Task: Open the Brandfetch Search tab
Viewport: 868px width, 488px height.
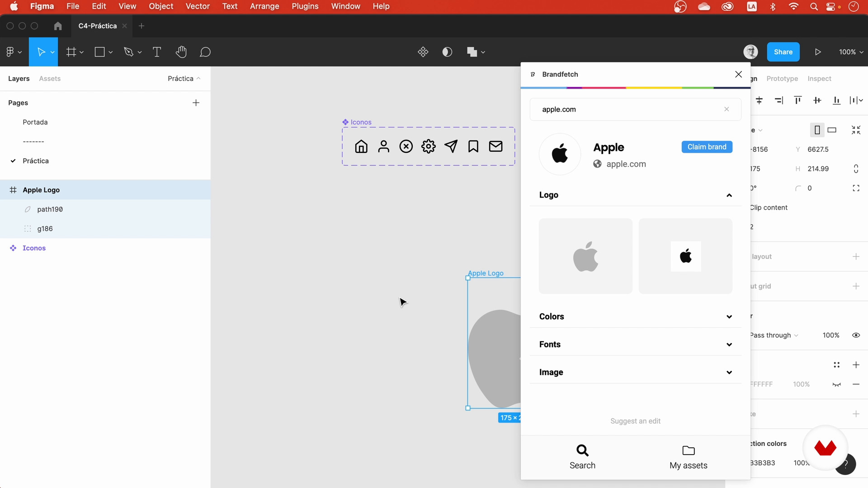Action: click(582, 457)
